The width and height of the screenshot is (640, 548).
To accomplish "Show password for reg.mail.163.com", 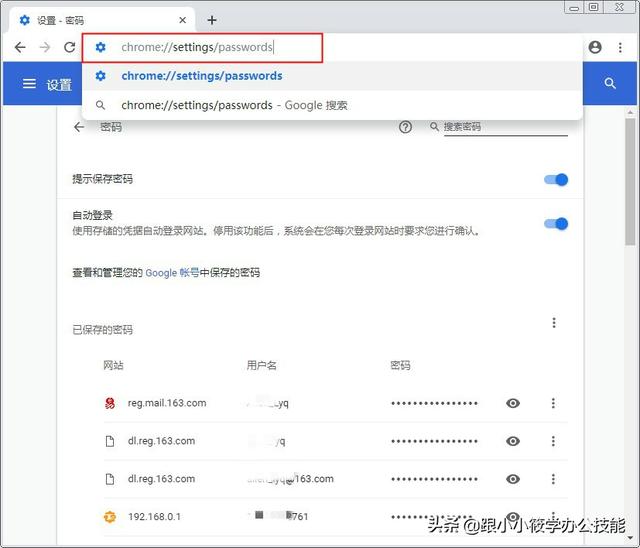I will [x=513, y=403].
